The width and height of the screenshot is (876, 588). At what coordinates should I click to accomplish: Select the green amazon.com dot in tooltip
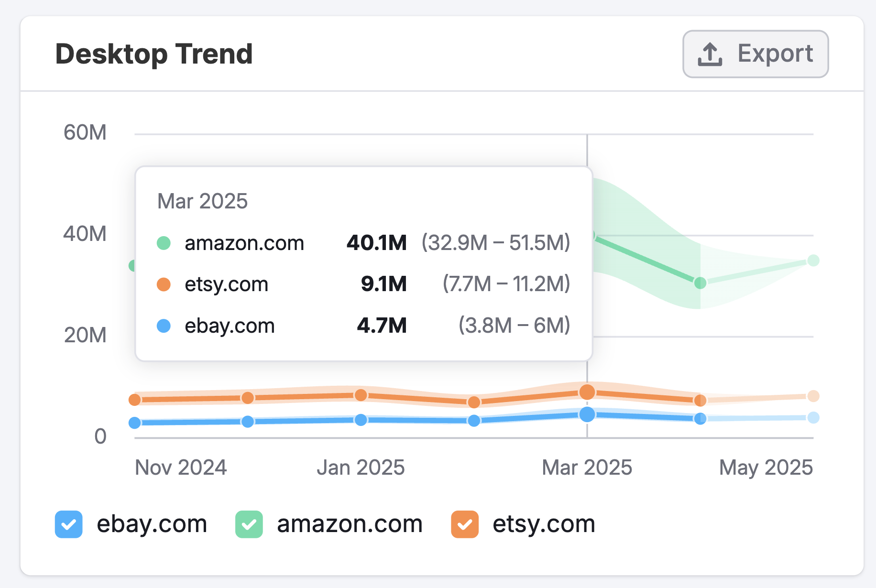[164, 243]
